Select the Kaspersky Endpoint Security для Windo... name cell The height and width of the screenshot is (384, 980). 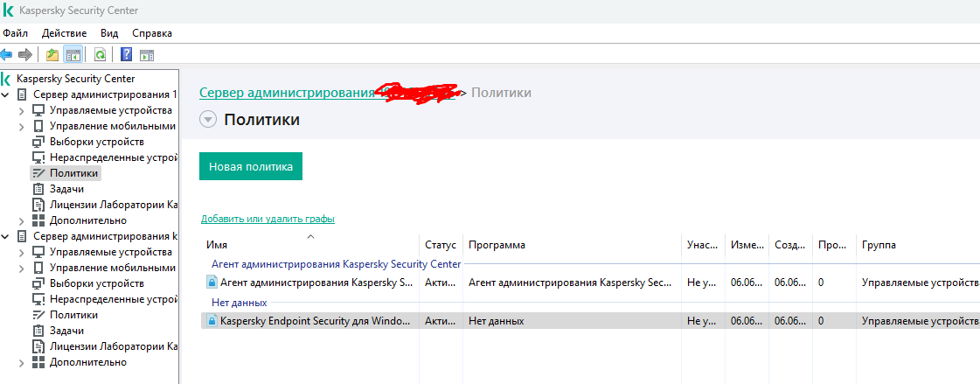tap(316, 321)
